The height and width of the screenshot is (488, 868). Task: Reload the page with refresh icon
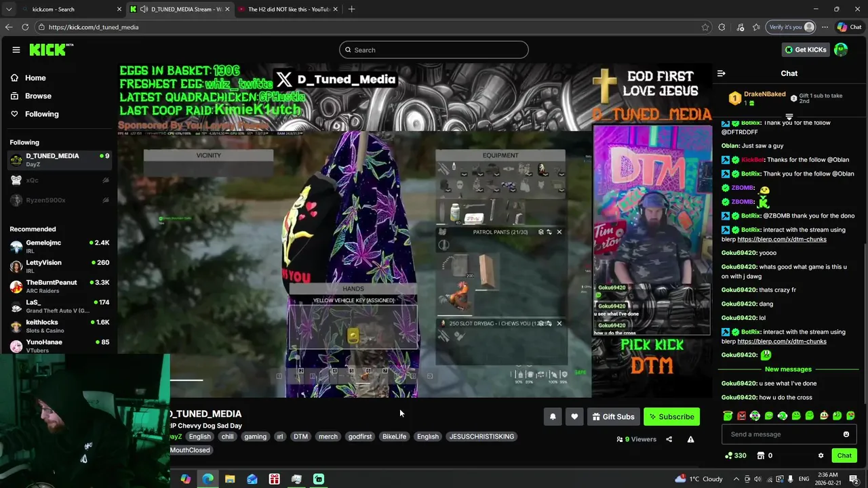tap(25, 27)
